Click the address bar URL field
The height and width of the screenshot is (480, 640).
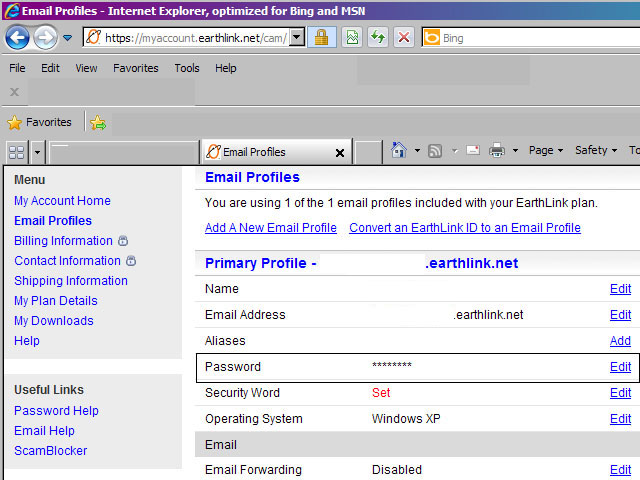point(187,38)
